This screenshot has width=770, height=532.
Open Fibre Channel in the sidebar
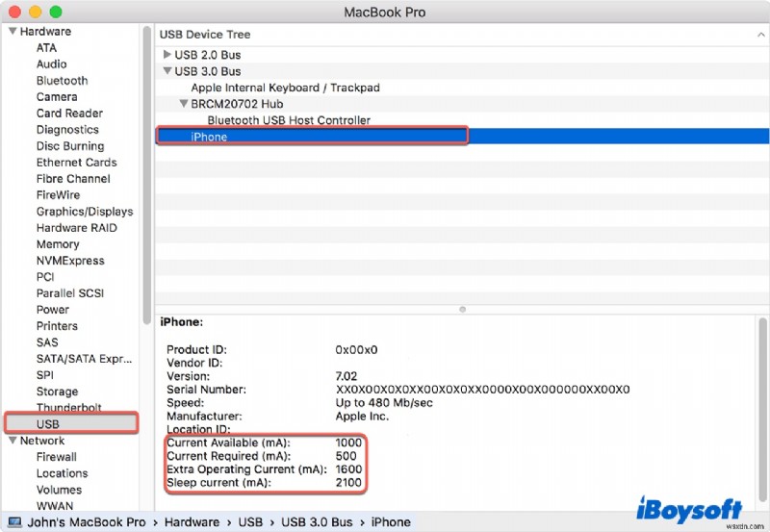(x=73, y=179)
